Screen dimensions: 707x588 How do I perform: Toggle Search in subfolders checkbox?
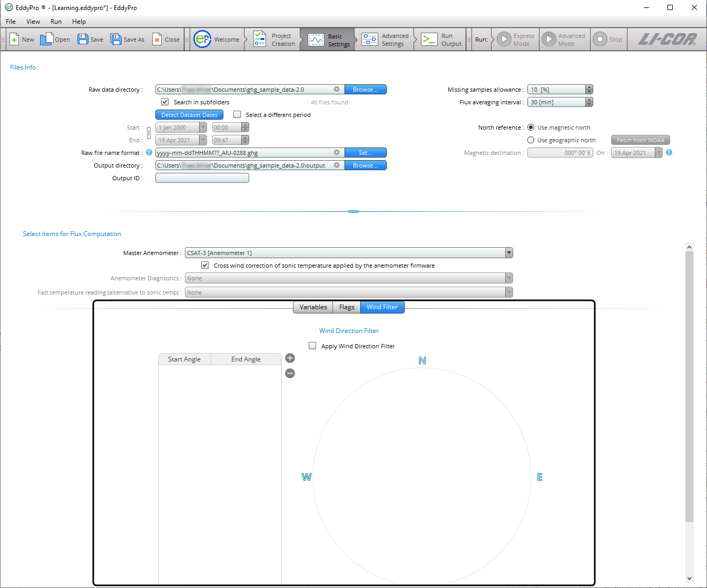tap(165, 102)
